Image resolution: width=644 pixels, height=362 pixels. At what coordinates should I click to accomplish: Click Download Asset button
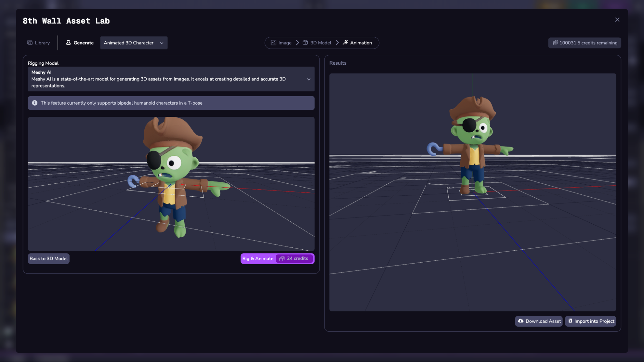539,321
